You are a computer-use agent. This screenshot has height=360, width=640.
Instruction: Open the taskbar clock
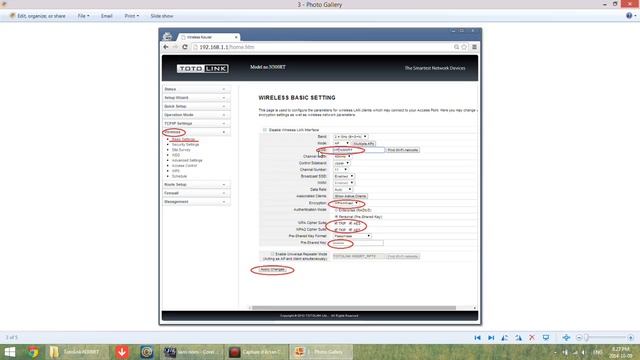pyautogui.click(x=621, y=352)
